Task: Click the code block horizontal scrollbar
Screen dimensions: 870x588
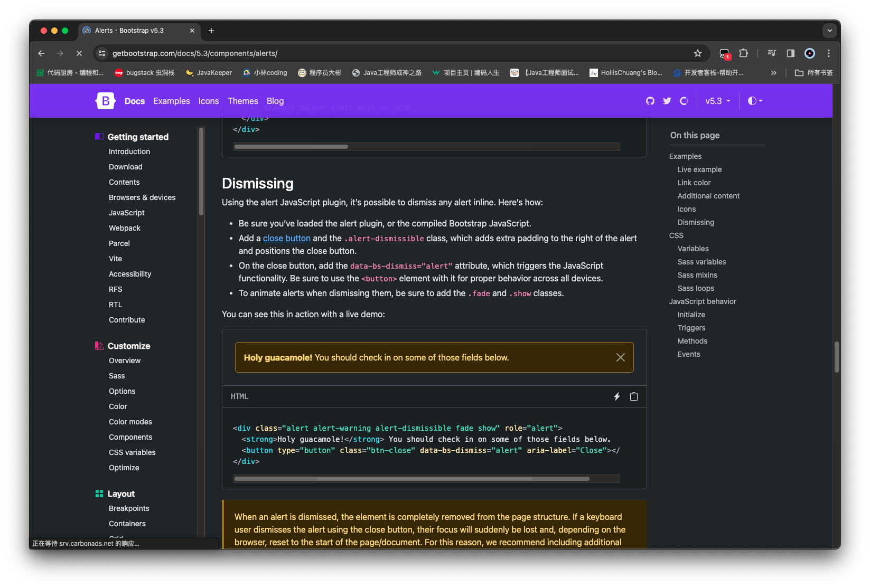Action: point(412,479)
